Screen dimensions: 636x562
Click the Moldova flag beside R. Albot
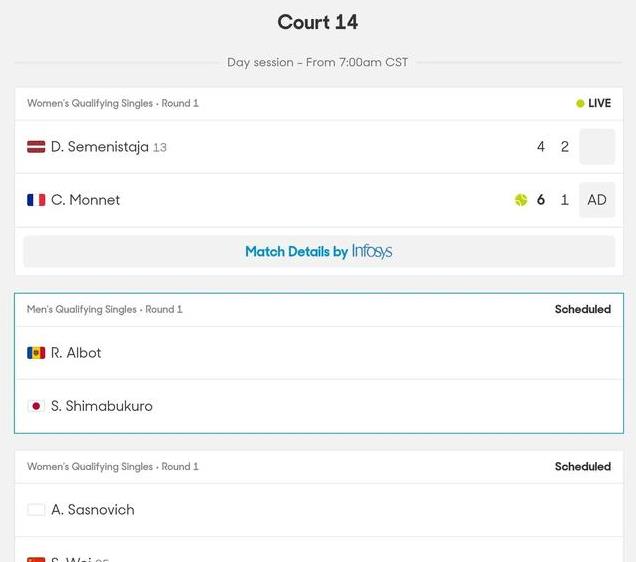pos(36,353)
